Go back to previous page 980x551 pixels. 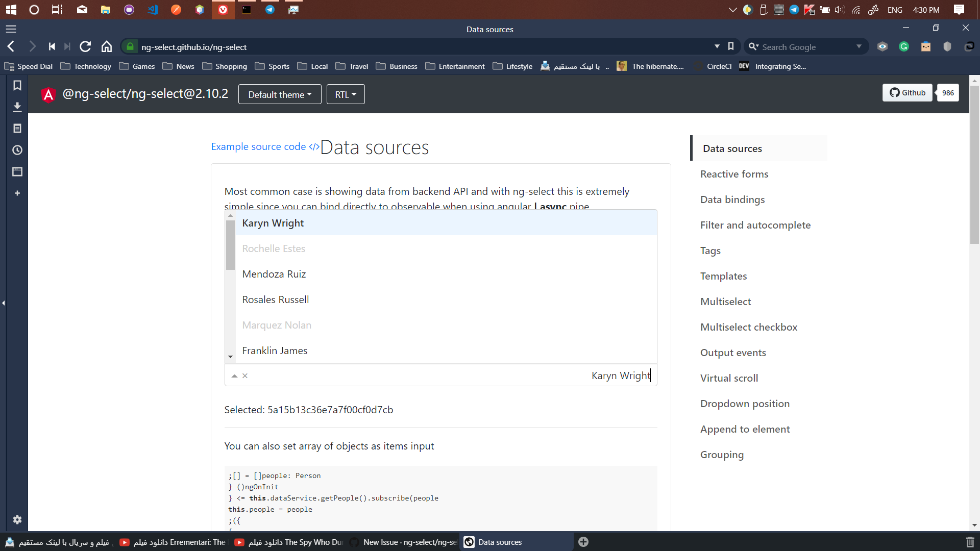(x=11, y=46)
